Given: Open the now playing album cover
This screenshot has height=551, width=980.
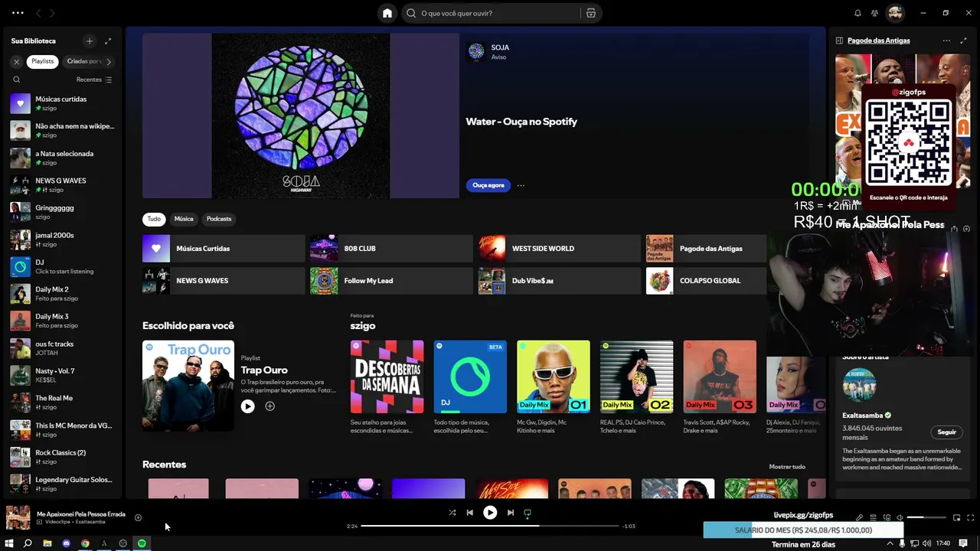Looking at the screenshot, I should pos(18,518).
